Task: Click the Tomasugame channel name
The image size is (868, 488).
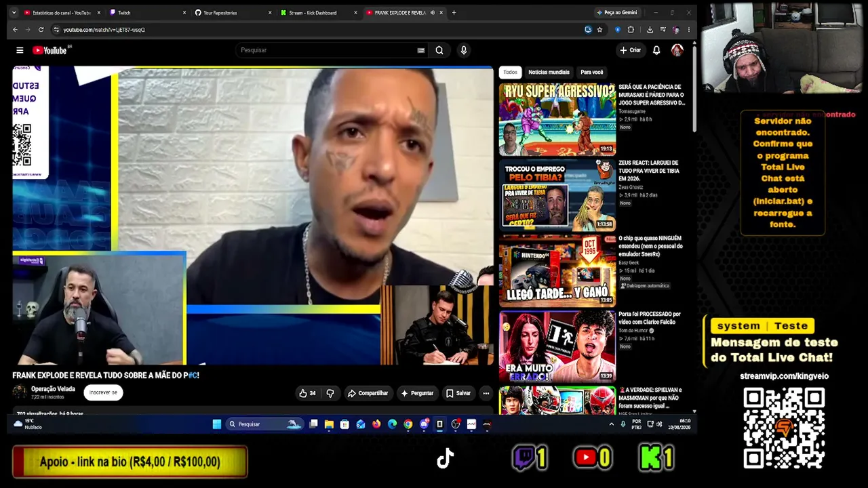Action: [x=632, y=111]
